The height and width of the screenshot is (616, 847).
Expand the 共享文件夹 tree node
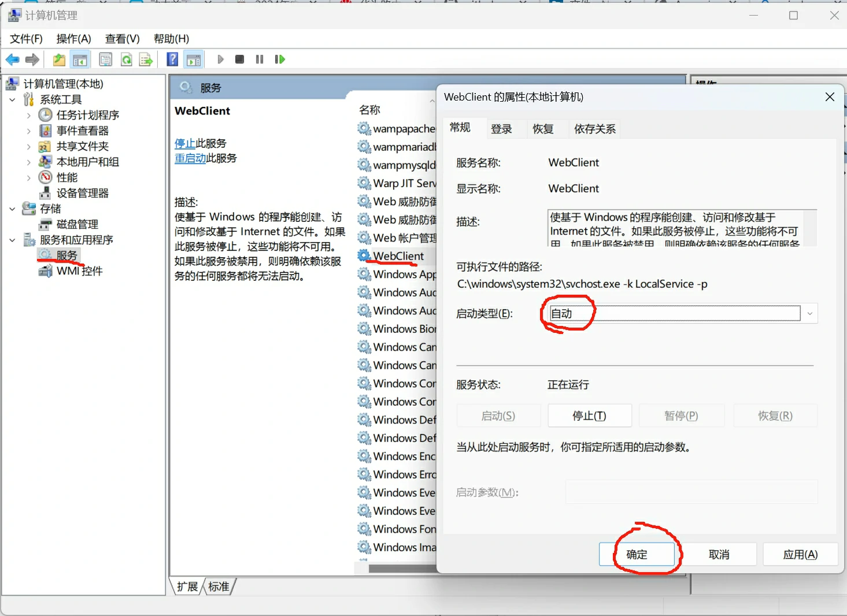29,147
